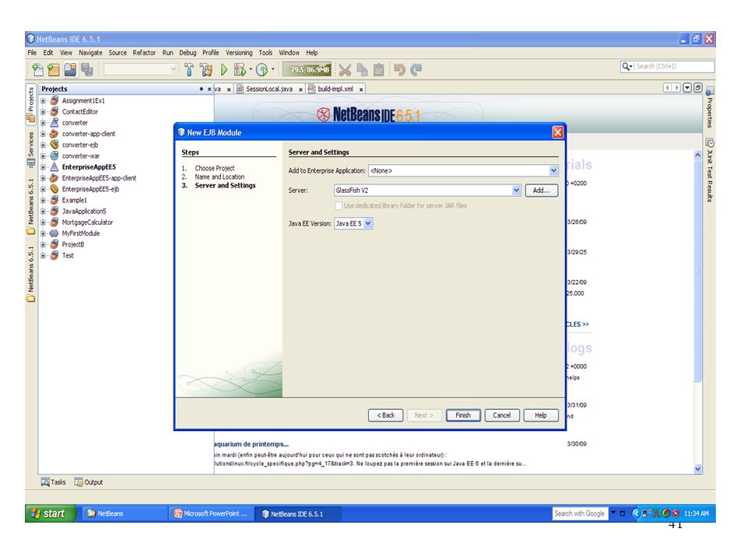Click the Open Project toolbar icon
The width and height of the screenshot is (747, 560).
click(70, 70)
